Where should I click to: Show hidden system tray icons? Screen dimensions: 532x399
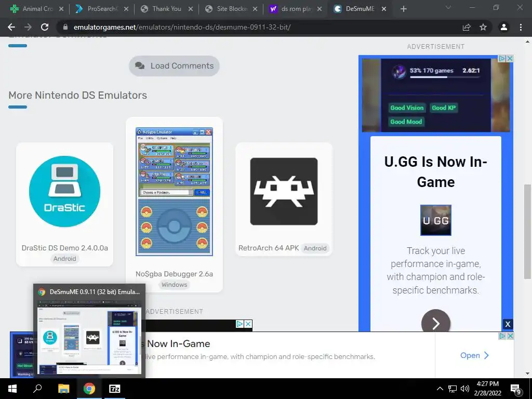pyautogui.click(x=440, y=389)
